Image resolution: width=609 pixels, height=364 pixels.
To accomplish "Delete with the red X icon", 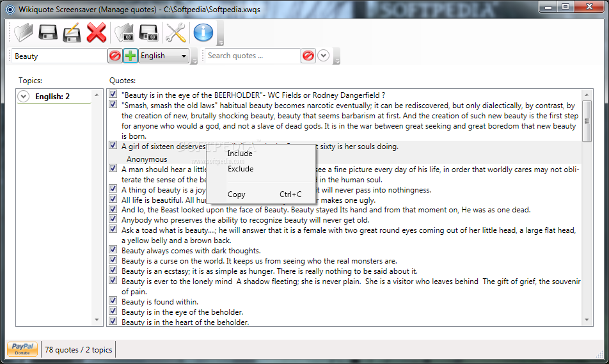I will [x=97, y=33].
